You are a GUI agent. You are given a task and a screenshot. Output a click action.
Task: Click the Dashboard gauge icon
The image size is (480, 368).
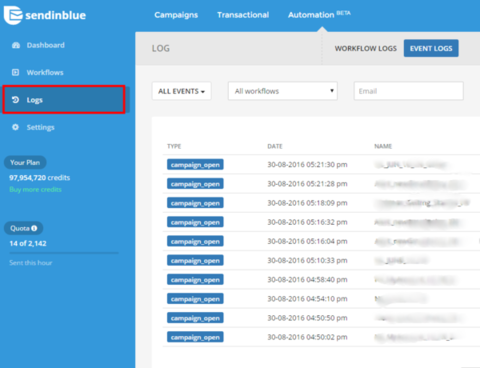16,45
